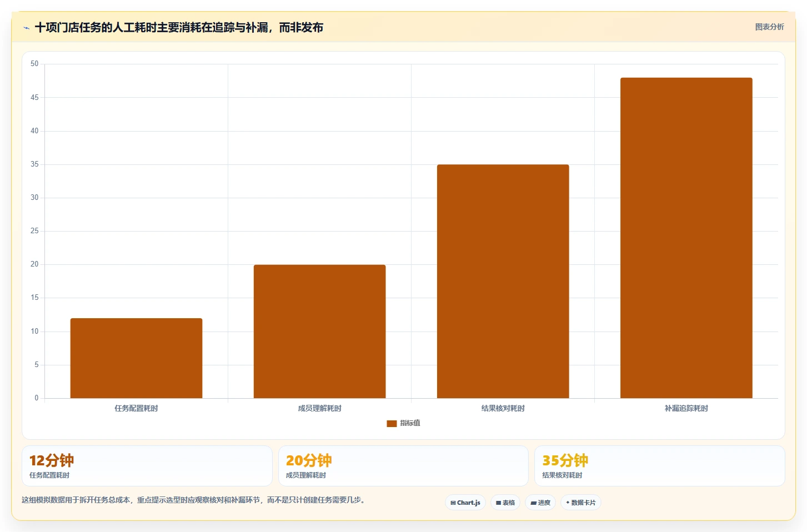Click the lightning icon before the title
This screenshot has width=807, height=532.
[x=26, y=28]
